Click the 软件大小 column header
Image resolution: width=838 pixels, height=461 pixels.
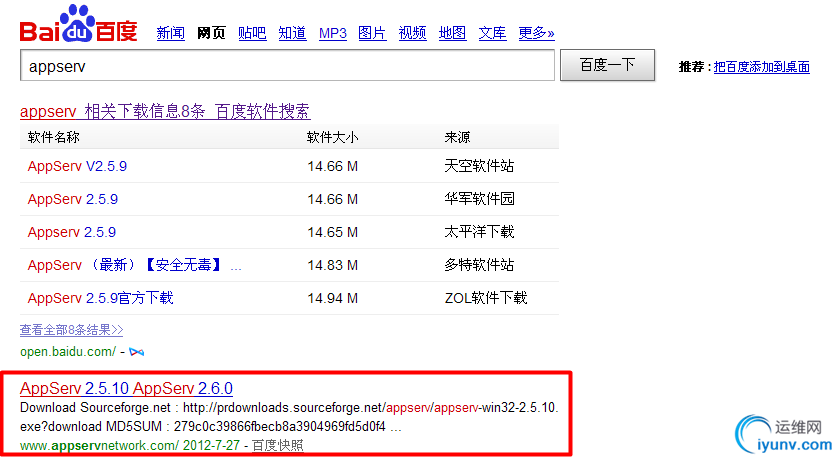(332, 137)
